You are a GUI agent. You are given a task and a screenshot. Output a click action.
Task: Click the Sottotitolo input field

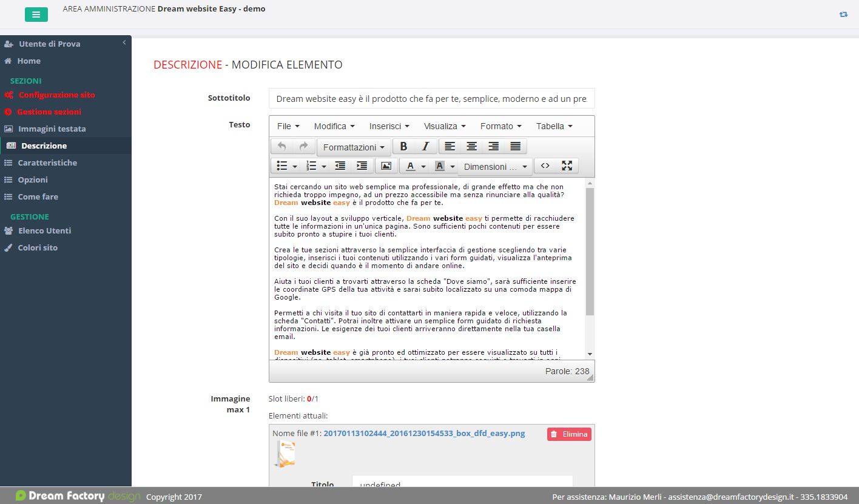pos(432,98)
